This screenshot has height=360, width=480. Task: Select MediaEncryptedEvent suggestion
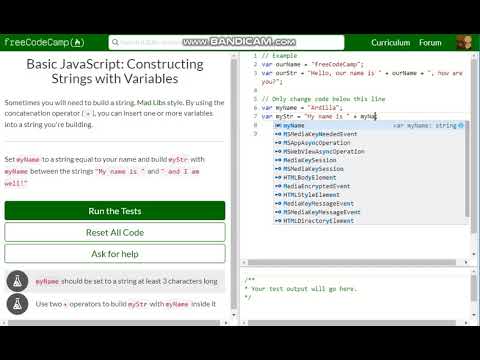click(369, 186)
